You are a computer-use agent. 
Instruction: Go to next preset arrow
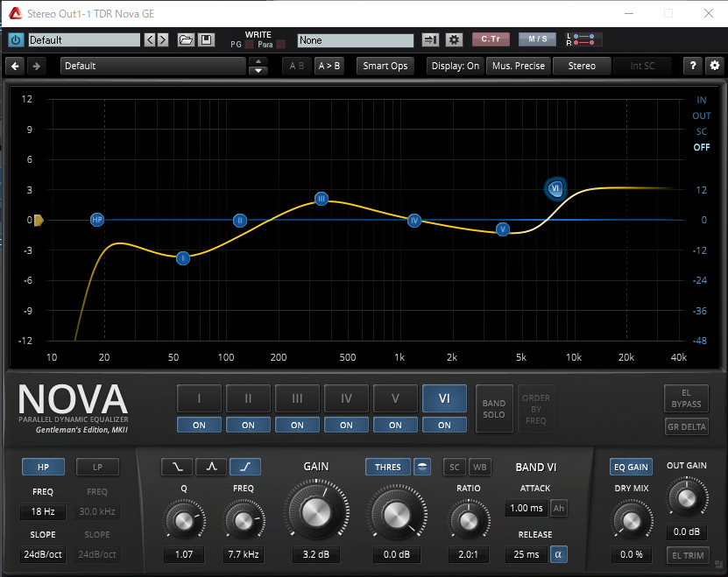click(162, 40)
